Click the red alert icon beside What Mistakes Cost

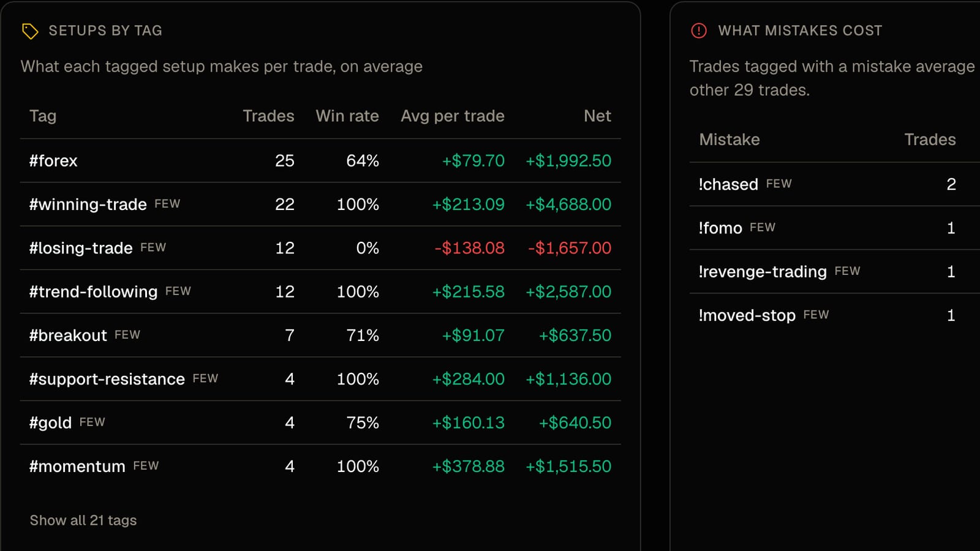699,31
